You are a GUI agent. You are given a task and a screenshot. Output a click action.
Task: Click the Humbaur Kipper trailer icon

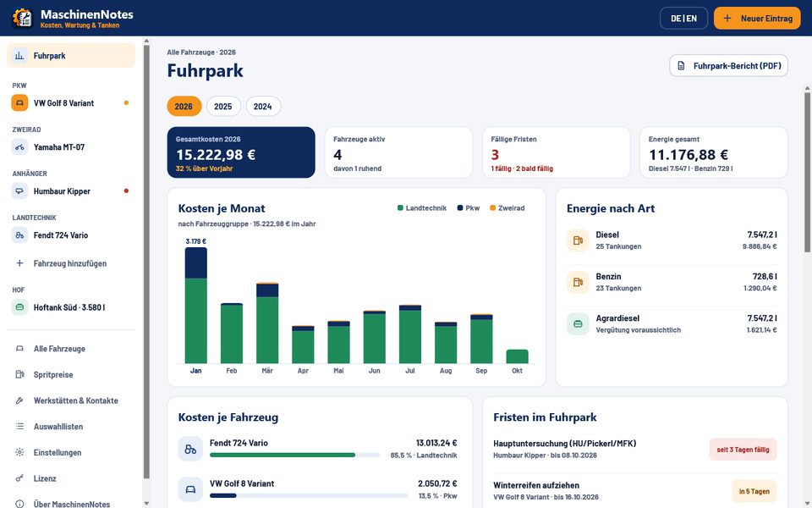click(x=19, y=190)
